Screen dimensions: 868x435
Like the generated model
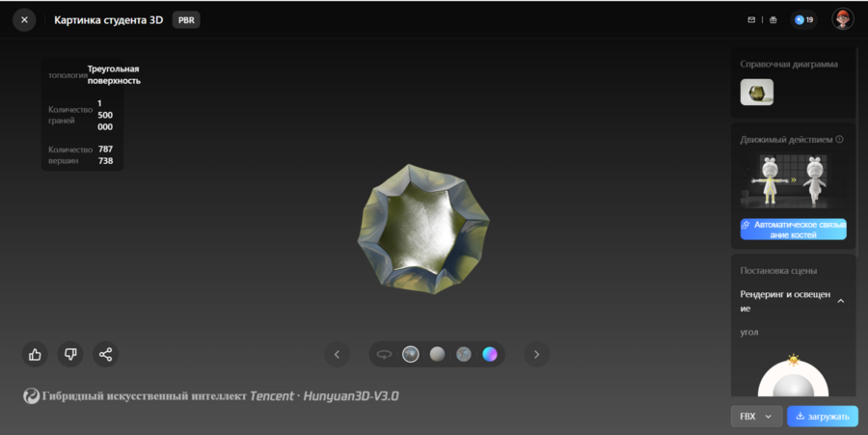click(35, 354)
